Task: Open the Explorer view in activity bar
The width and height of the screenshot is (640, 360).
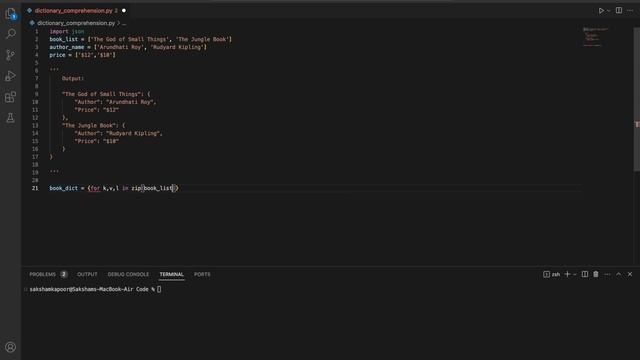Action: pos(11,14)
